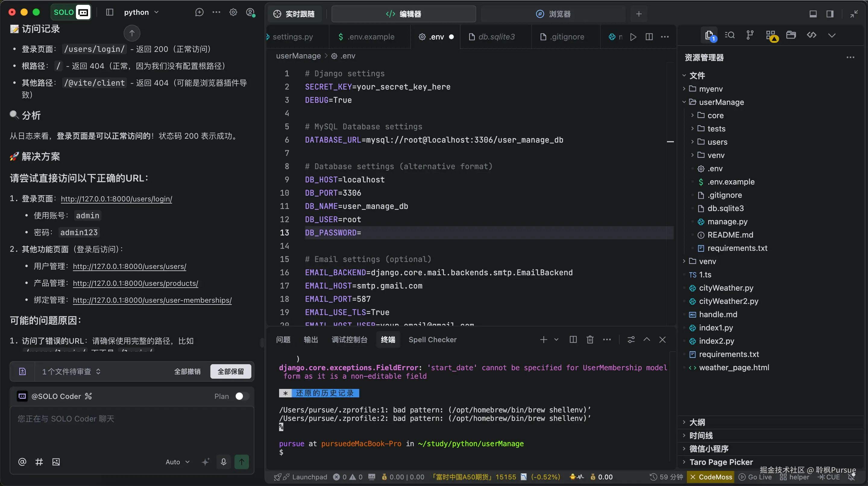Click the 全部保留 button
868x486 pixels.
coord(231,371)
